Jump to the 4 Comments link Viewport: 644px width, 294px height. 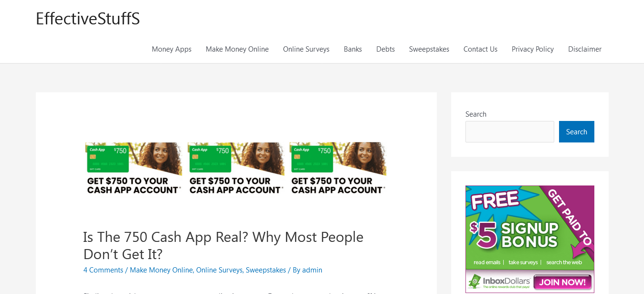click(104, 270)
